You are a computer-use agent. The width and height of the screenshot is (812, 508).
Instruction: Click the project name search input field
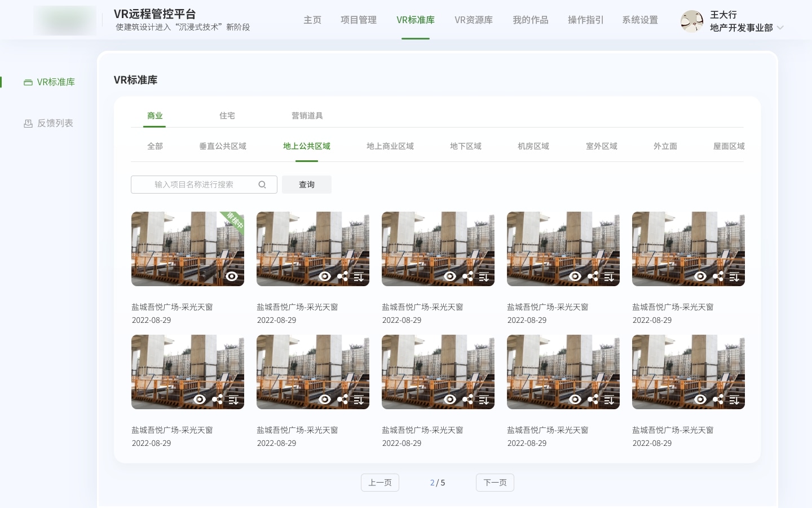pos(197,185)
